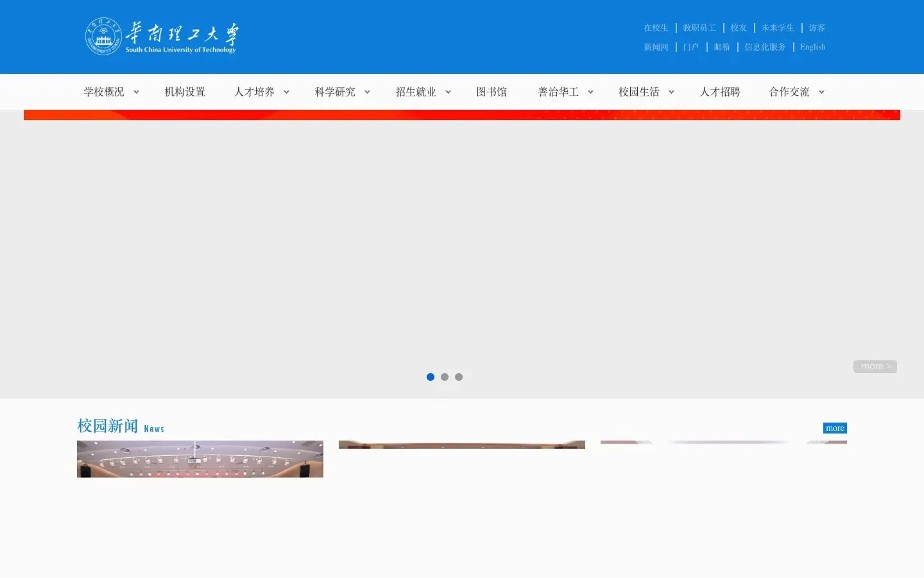The height and width of the screenshot is (578, 924).
Task: Open the 图书馆 menu item
Action: pyautogui.click(x=492, y=92)
